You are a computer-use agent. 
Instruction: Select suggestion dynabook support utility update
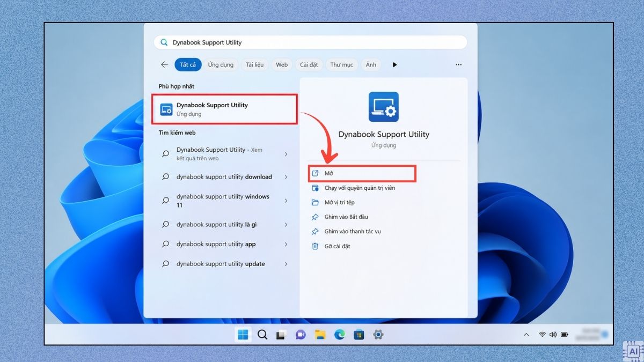(x=225, y=264)
